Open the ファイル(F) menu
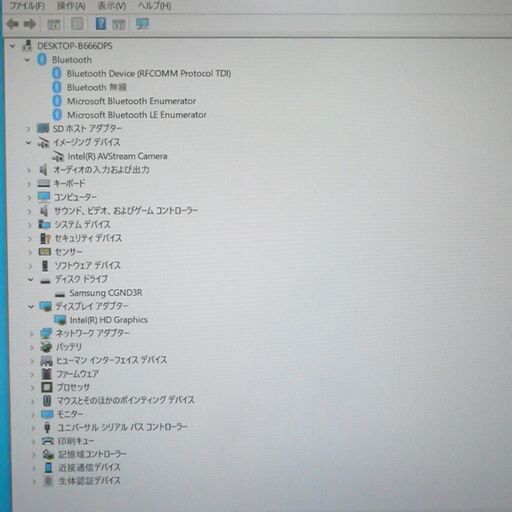This screenshot has height=512, width=512. [x=28, y=6]
